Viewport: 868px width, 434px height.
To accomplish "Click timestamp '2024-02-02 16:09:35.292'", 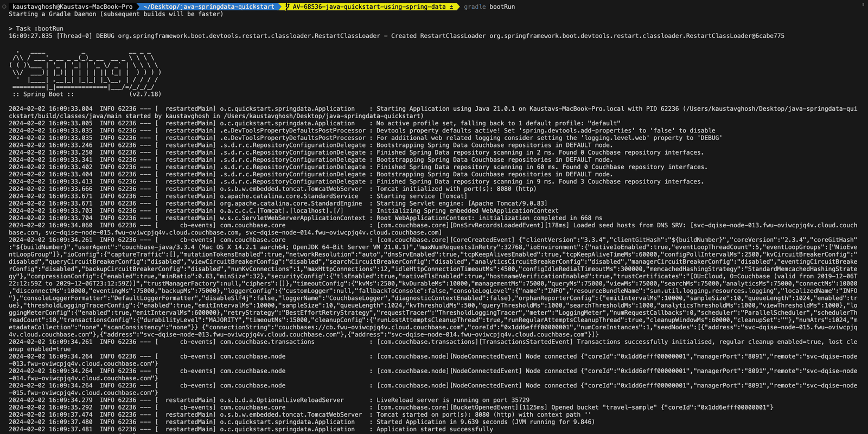I will [50, 407].
